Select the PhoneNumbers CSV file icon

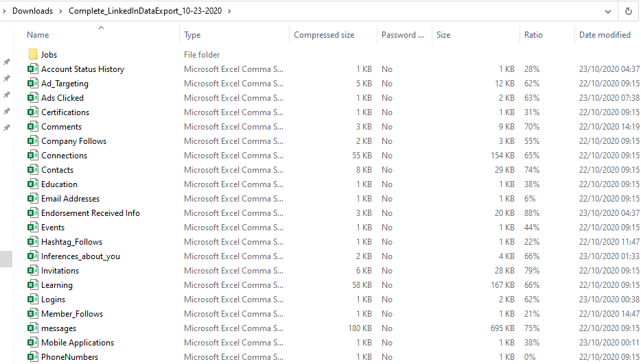tap(33, 356)
